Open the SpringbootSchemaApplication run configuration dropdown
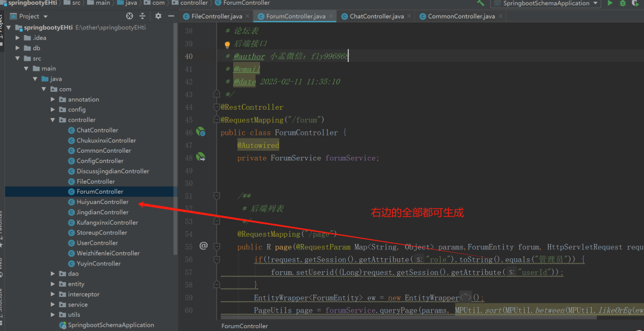This screenshot has width=644, height=331. pos(546,4)
